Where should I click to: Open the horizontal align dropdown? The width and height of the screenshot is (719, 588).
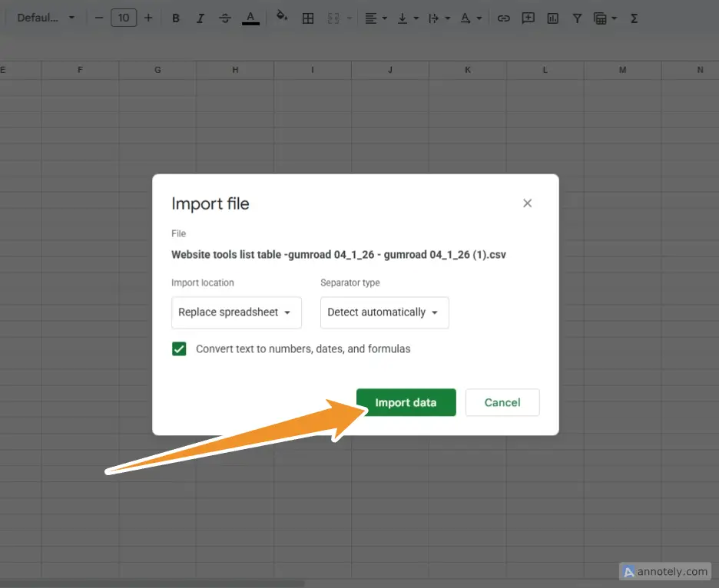pos(376,18)
